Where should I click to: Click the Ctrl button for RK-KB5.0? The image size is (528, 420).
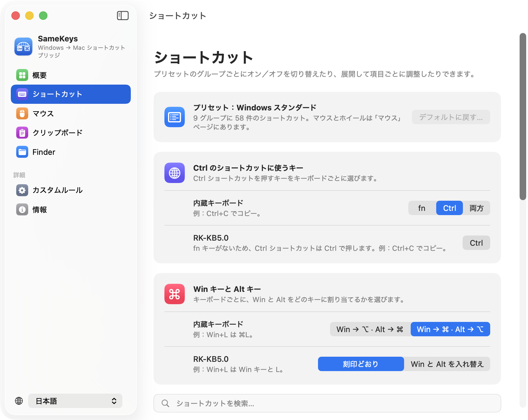[x=476, y=243]
